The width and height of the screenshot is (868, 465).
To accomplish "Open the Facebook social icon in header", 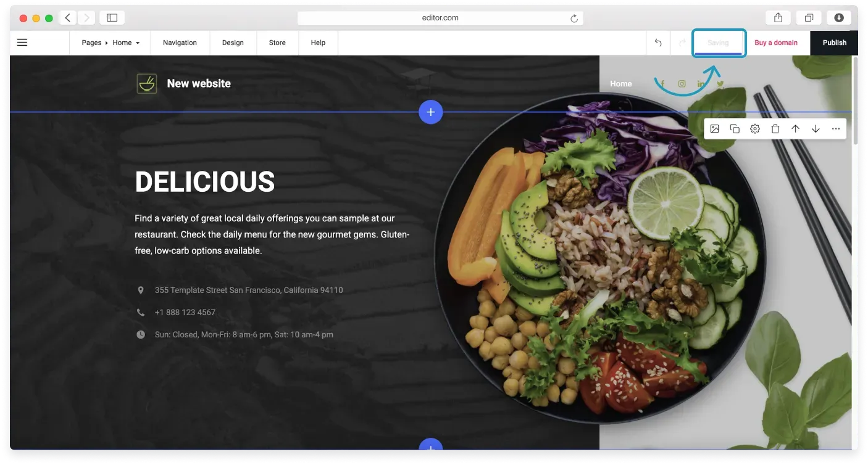I will 662,84.
